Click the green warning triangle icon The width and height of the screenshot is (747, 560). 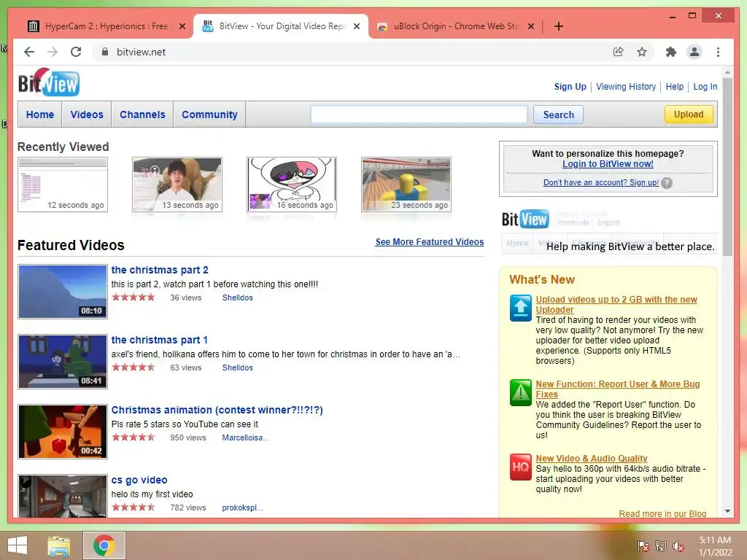[x=520, y=392]
